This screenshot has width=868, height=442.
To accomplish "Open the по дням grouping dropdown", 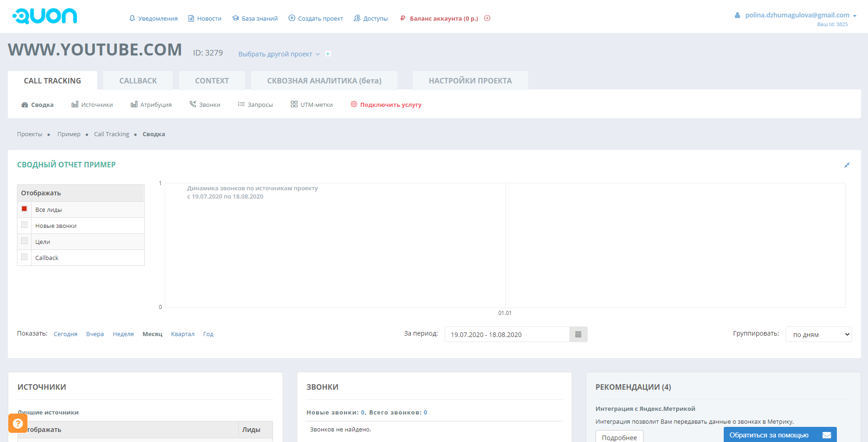I will (x=819, y=335).
